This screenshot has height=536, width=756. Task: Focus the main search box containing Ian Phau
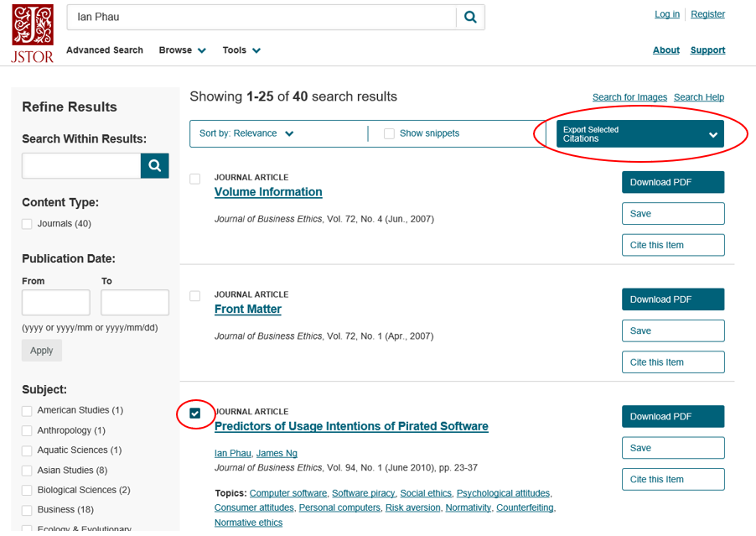[261, 18]
